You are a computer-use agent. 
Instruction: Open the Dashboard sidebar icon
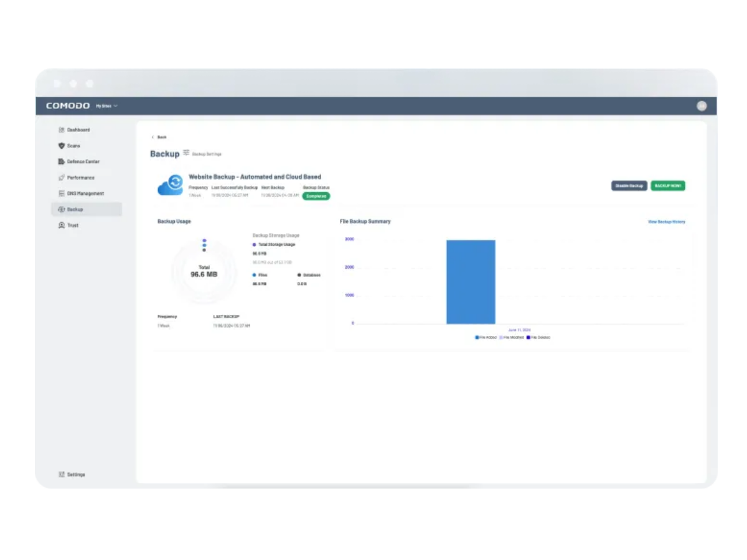tap(62, 130)
